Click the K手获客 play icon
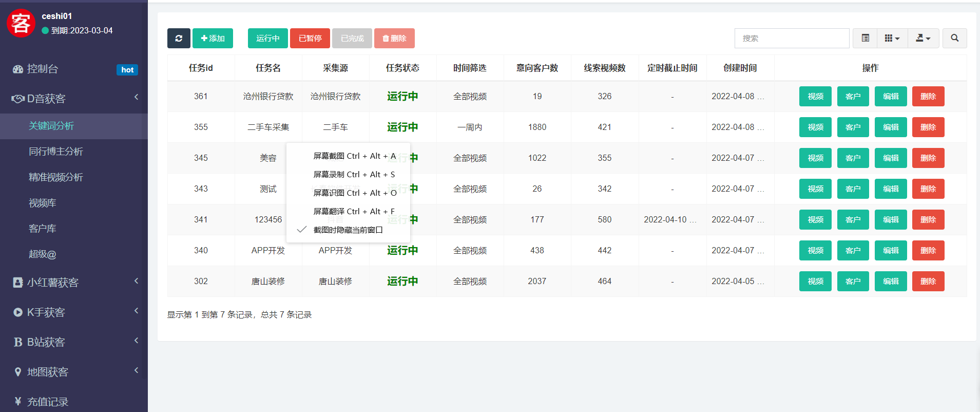The width and height of the screenshot is (980, 412). pos(18,312)
